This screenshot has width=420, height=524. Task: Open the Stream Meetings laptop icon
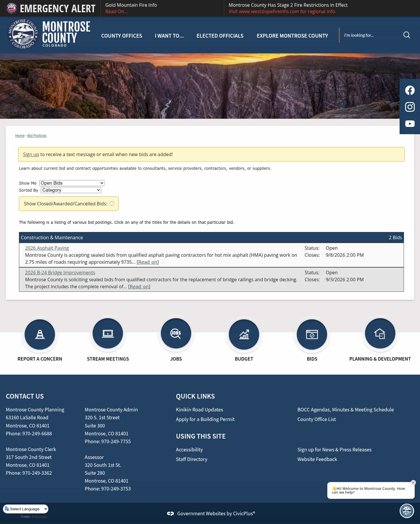click(x=108, y=333)
